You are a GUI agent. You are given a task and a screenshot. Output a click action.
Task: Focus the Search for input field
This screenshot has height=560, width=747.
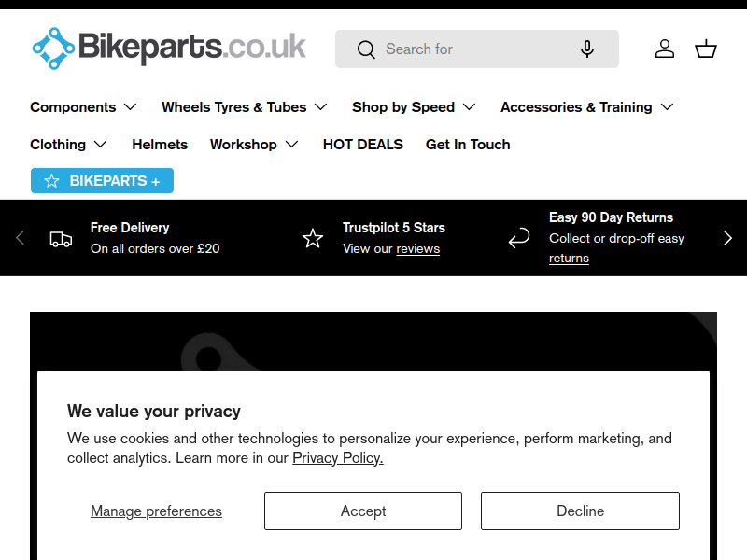tap(477, 49)
